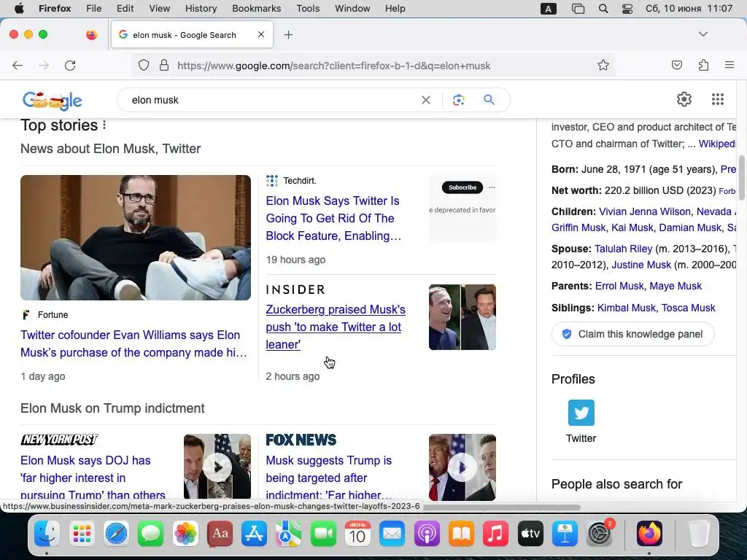Open the Talulah Riley spouse link
This screenshot has height=560, width=747.
[623, 249]
